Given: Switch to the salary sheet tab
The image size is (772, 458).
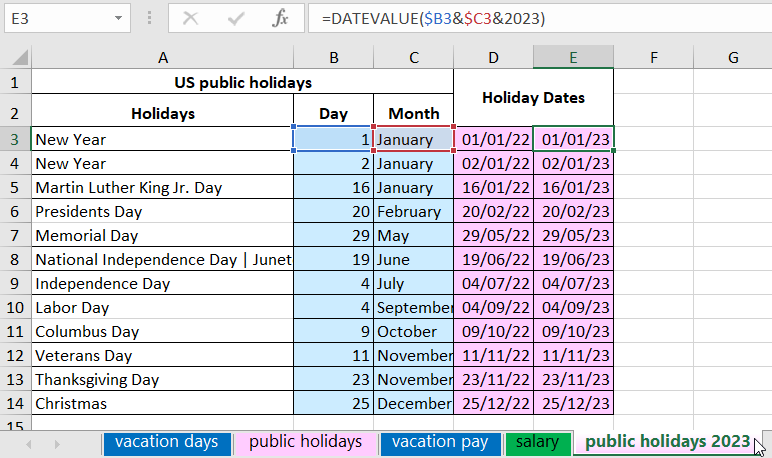Looking at the screenshot, I should 537,442.
